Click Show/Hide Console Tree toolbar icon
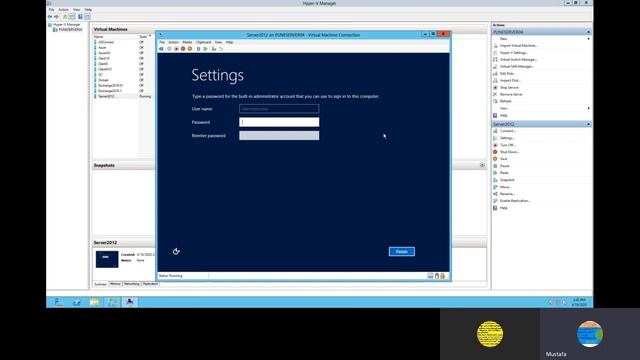The width and height of the screenshot is (640, 360). (72, 17)
